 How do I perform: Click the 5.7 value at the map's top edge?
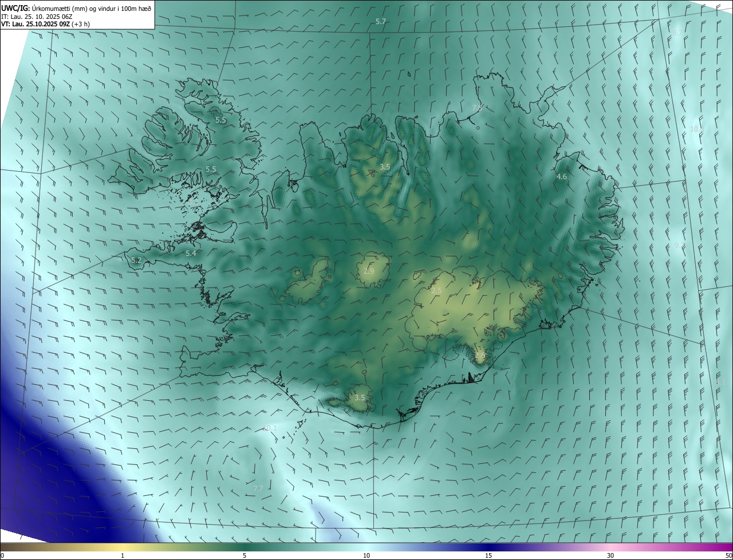pos(381,22)
